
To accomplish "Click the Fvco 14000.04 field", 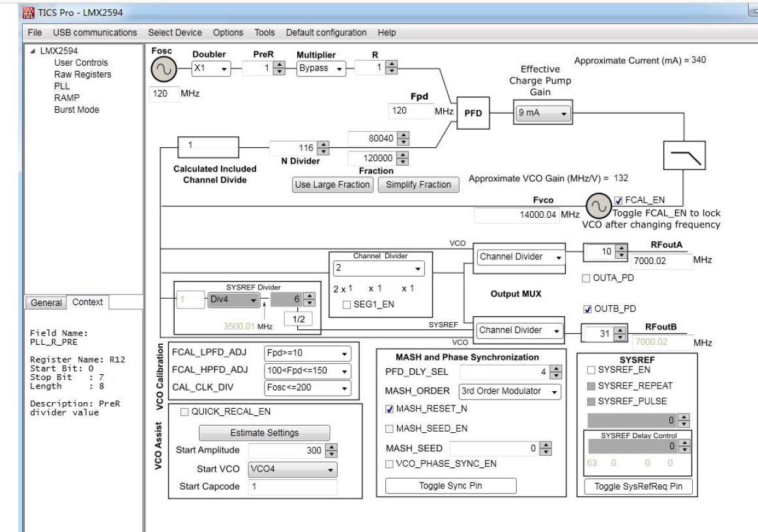I will (517, 215).
